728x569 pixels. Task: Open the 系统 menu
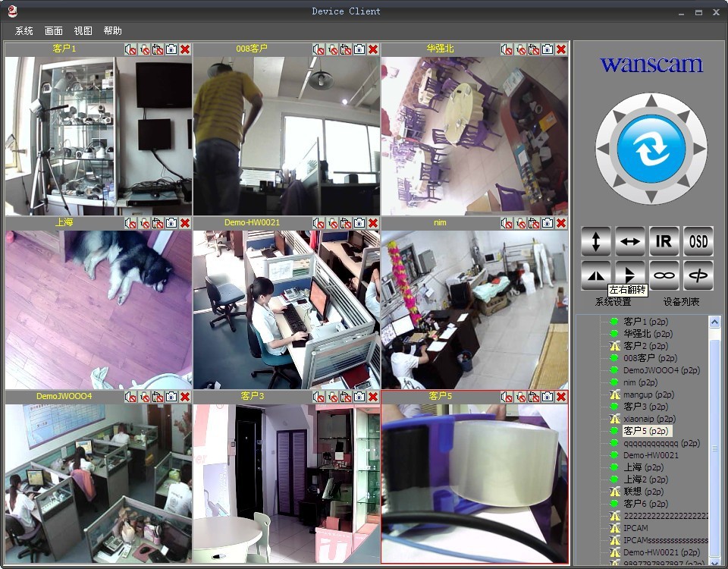(24, 31)
